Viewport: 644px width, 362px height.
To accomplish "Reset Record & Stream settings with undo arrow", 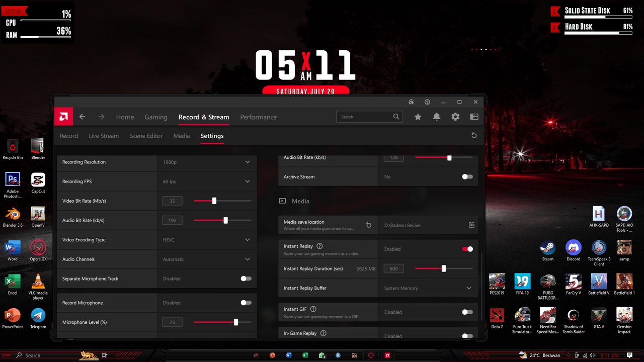I will pyautogui.click(x=474, y=136).
